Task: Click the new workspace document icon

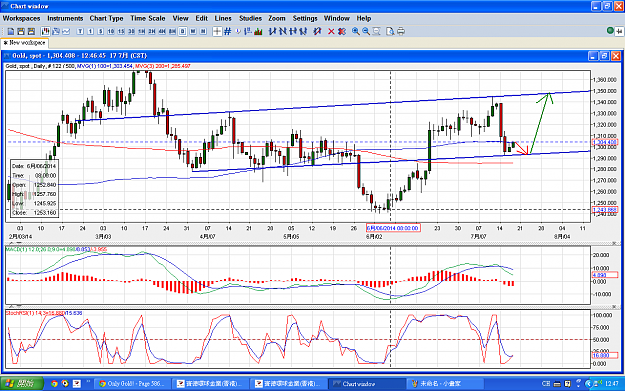Action: point(11,31)
